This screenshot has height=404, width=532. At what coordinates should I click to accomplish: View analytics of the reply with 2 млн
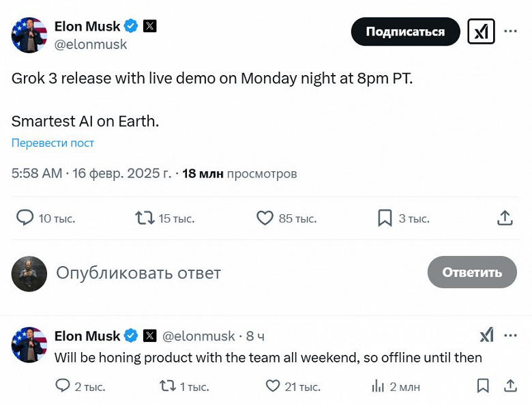378,386
